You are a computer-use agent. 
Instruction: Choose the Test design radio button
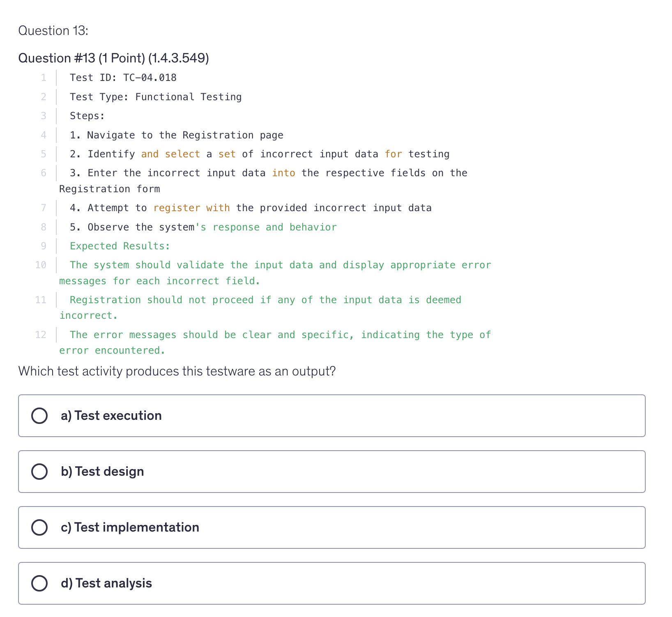click(39, 472)
